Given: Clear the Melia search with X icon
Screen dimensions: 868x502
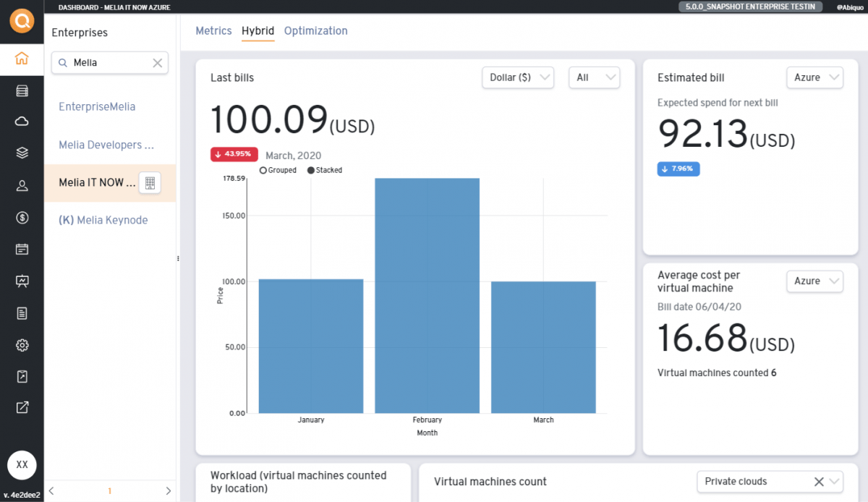Looking at the screenshot, I should point(158,63).
